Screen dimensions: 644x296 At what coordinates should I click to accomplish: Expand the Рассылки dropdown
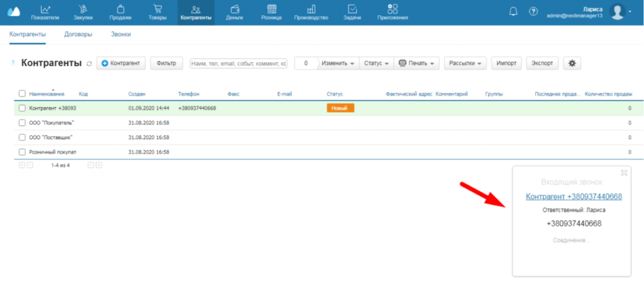465,64
